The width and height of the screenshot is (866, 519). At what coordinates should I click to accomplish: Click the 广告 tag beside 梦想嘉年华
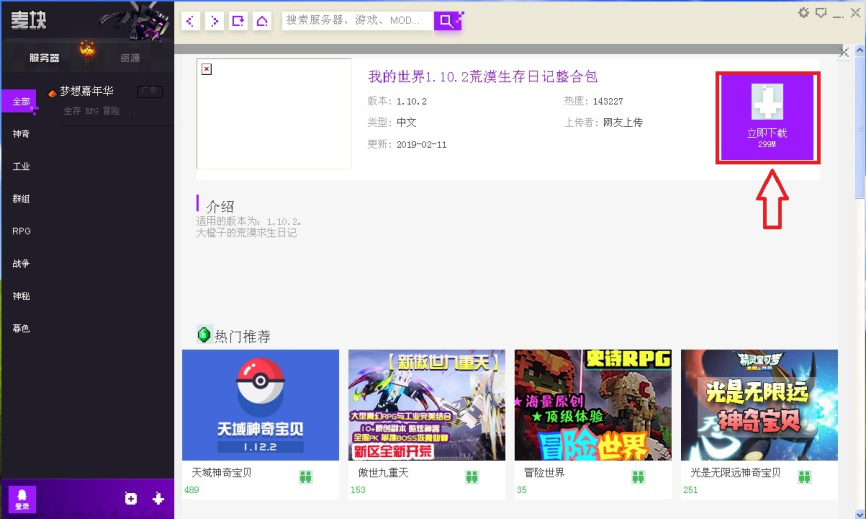[150, 91]
